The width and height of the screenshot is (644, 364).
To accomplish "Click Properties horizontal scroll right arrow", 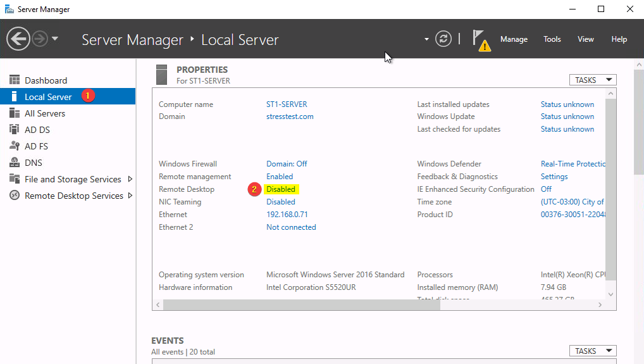I will (600, 304).
